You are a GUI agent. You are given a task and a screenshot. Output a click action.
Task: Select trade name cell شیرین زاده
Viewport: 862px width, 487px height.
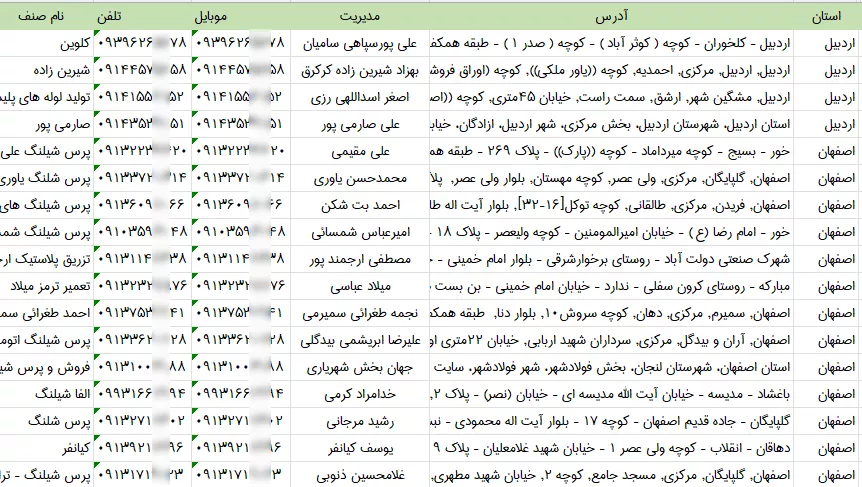coord(47,70)
